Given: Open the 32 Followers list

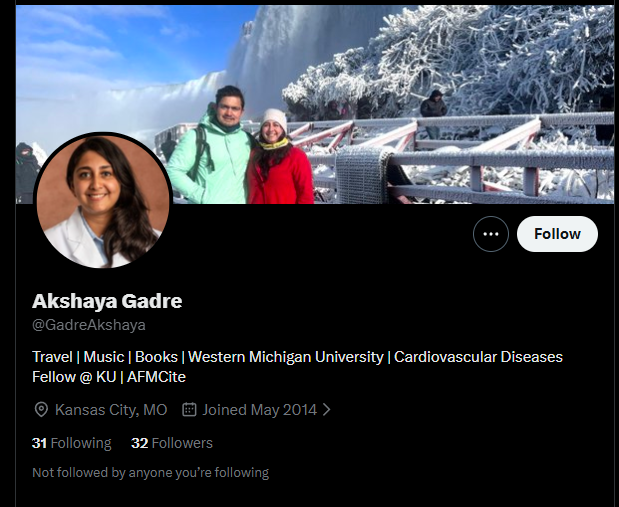Looking at the screenshot, I should click(172, 443).
